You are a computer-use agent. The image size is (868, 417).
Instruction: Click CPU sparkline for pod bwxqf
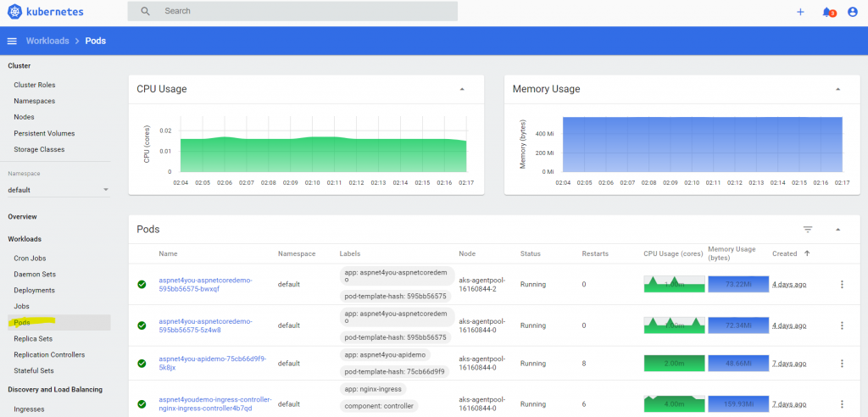pos(674,284)
